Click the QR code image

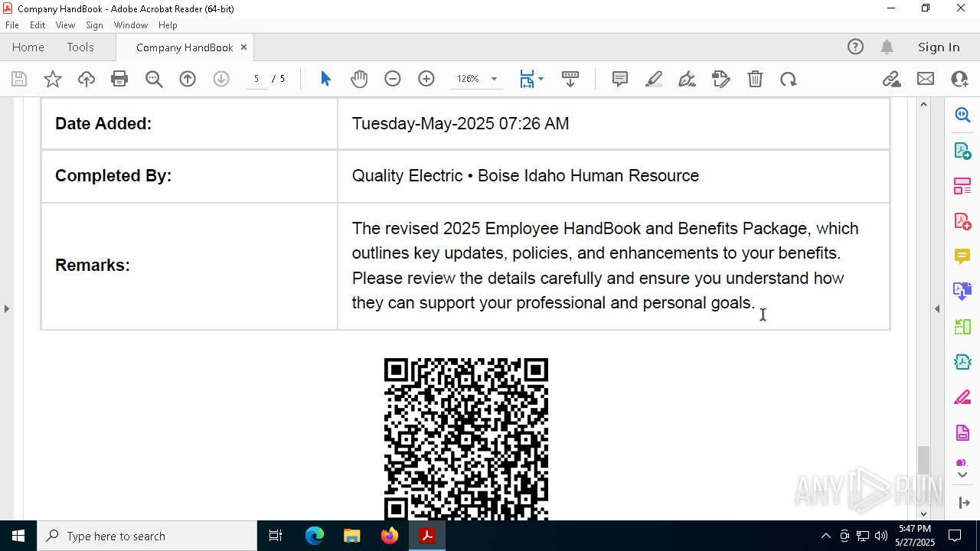(x=466, y=439)
